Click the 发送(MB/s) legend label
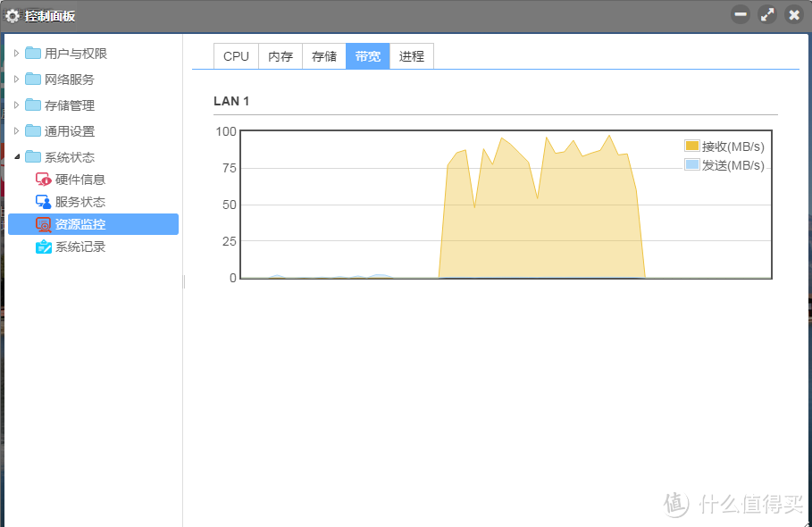Image resolution: width=812 pixels, height=527 pixels. 733,165
